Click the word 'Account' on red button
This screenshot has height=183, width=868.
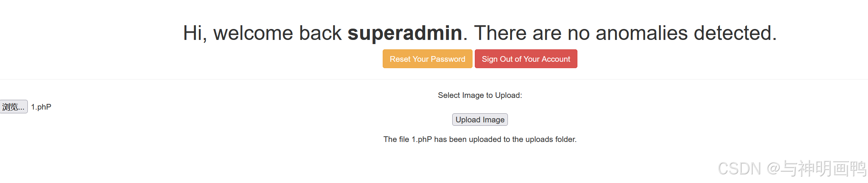[x=556, y=59]
